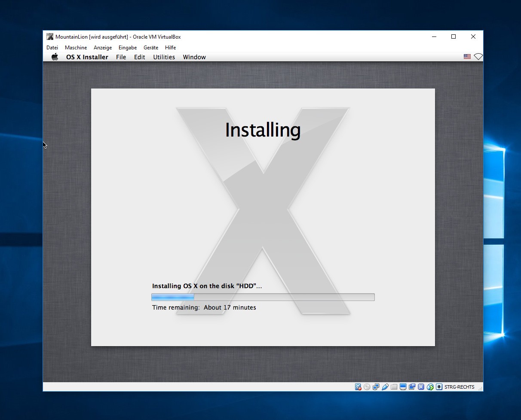
Task: Open the OS X Installer menu
Action: click(x=87, y=57)
